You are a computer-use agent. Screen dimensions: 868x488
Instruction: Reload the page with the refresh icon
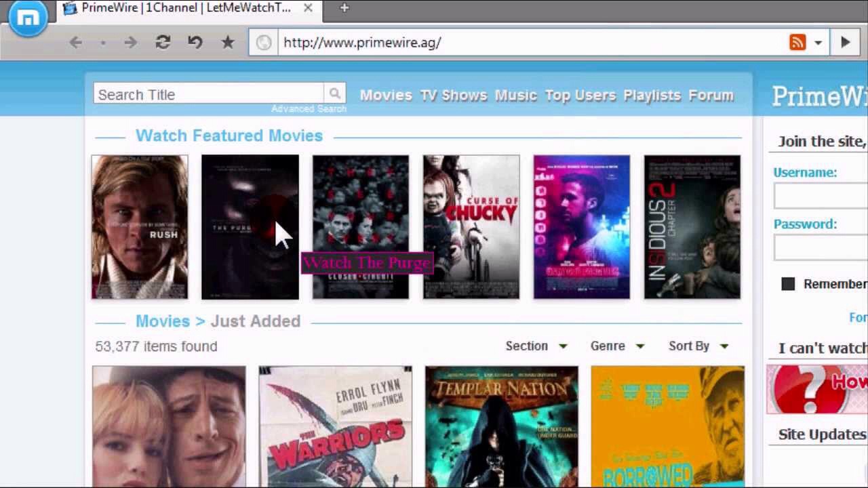[163, 43]
